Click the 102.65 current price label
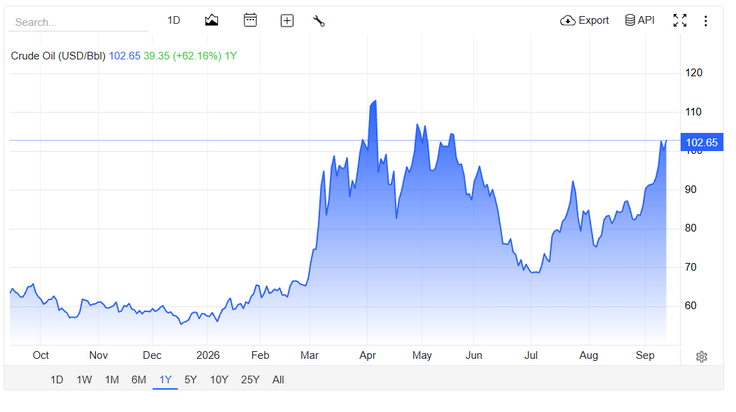Image resolution: width=736 pixels, height=412 pixels. click(702, 142)
